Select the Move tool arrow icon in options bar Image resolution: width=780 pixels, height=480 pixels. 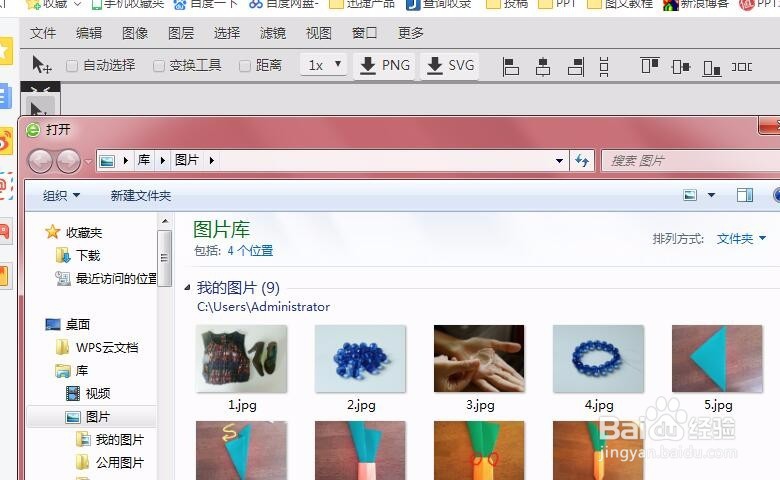coord(41,65)
